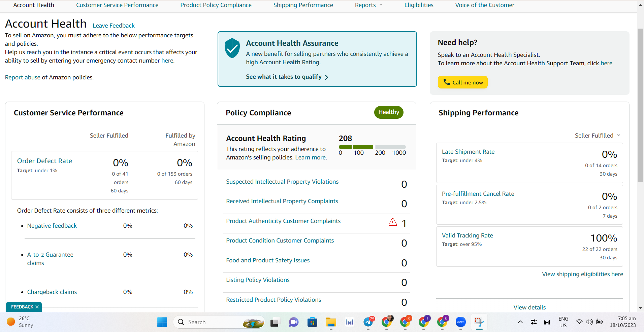Viewport: 644px width, 332px height.
Task: Click Learn more about health rating
Action: [x=310, y=157]
